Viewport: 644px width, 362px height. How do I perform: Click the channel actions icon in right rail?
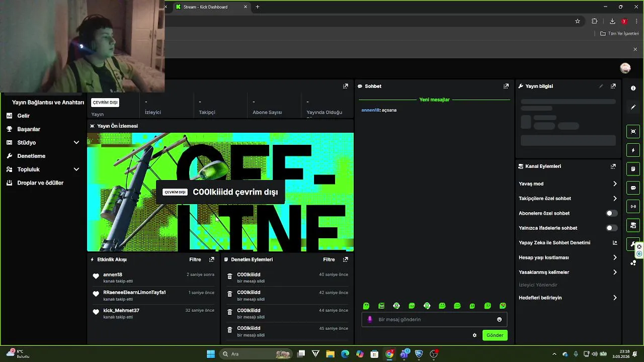tap(633, 225)
